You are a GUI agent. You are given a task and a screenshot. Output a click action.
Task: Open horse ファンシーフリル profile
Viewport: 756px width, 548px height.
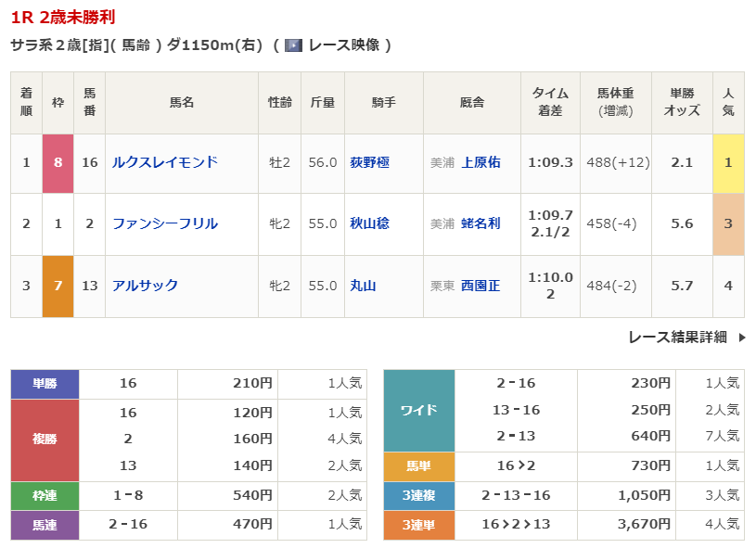coord(165,223)
